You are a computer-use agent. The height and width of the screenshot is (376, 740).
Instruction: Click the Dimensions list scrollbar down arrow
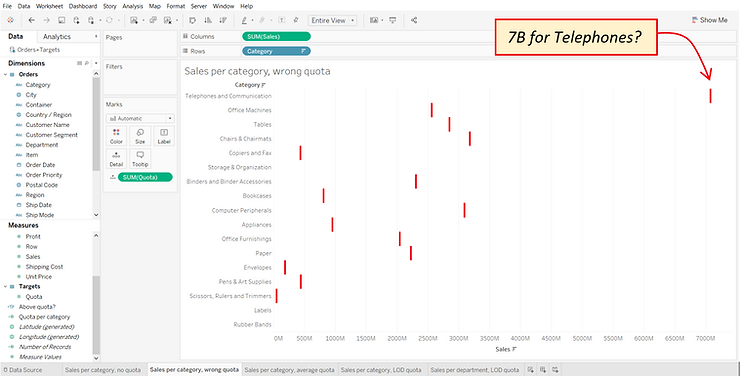pos(96,215)
